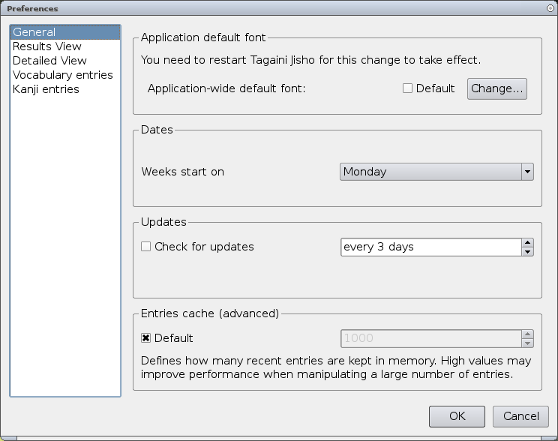Click the Change... font button
This screenshot has width=558, height=441.
tap(497, 89)
